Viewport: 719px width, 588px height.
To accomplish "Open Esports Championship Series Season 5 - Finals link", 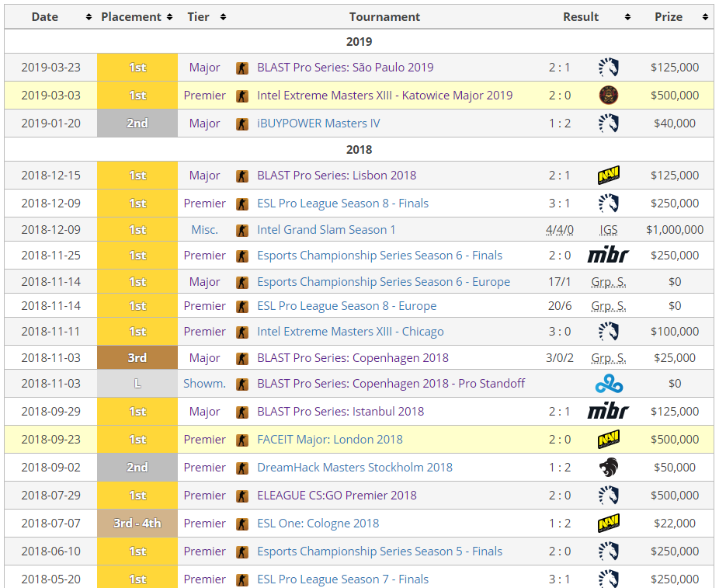I will click(380, 551).
